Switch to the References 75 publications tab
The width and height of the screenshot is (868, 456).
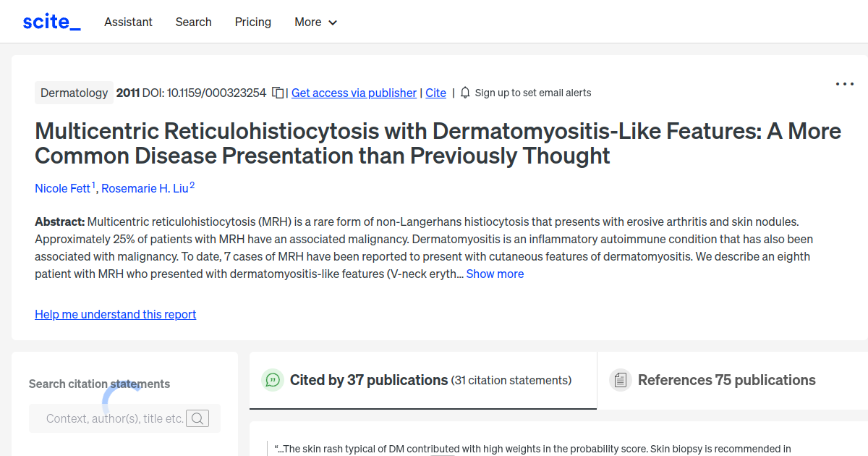tap(726, 379)
